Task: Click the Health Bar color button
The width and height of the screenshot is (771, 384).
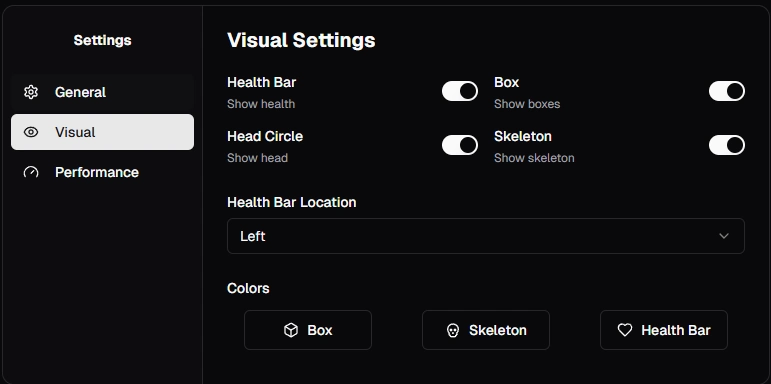Action: (x=664, y=330)
